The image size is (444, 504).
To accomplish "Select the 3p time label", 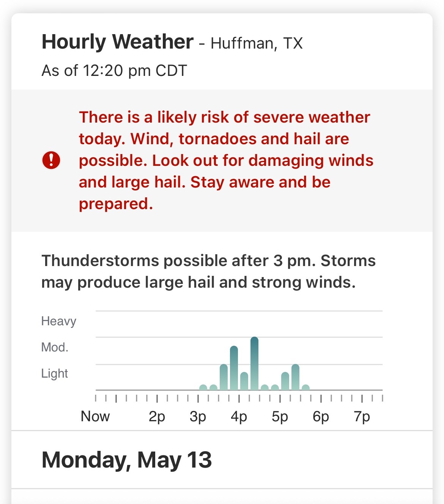I will coord(198,416).
